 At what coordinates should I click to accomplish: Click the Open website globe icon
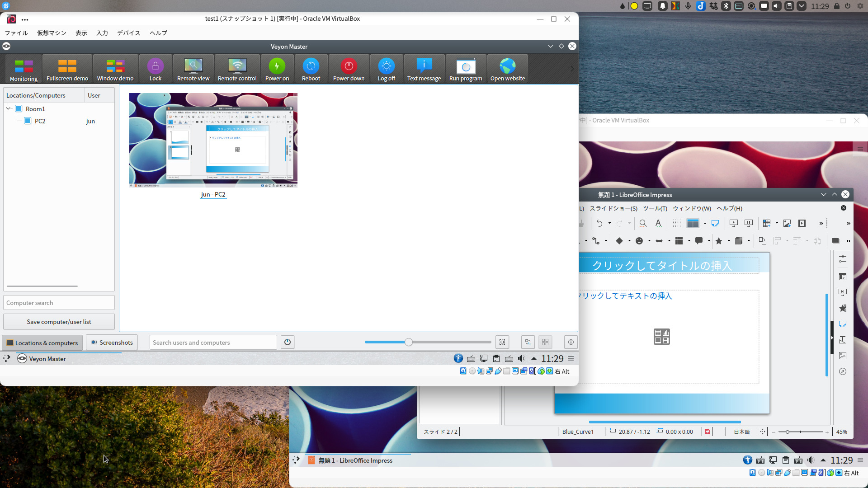(x=508, y=69)
